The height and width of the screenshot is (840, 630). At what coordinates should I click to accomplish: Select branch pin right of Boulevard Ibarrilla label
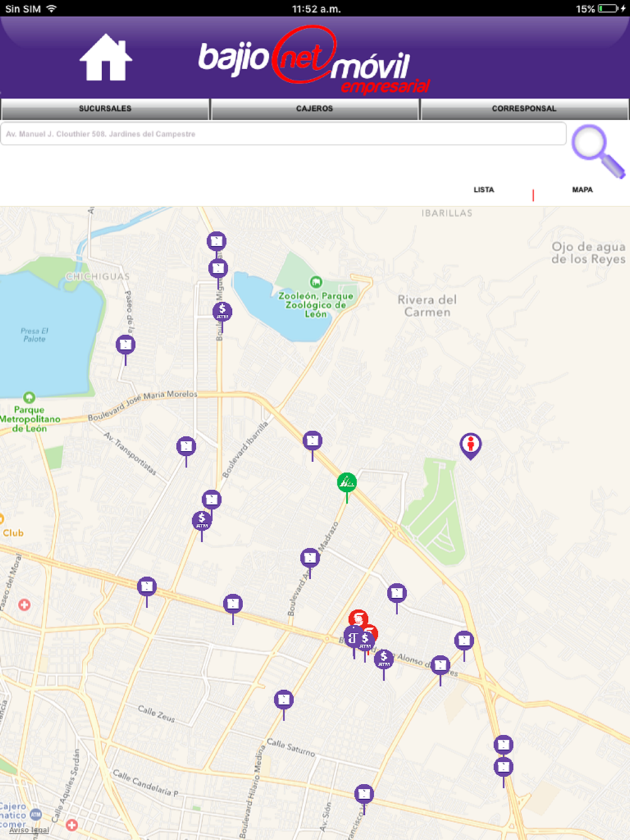pyautogui.click(x=312, y=441)
